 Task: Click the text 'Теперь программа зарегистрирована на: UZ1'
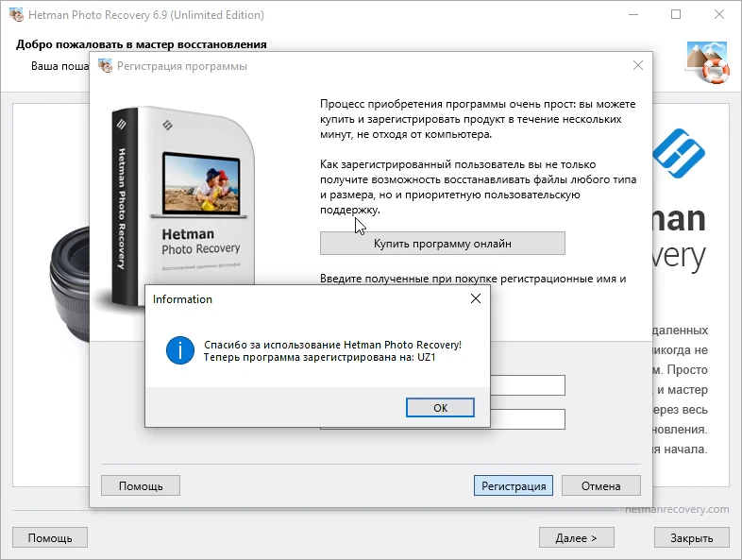tap(319, 357)
